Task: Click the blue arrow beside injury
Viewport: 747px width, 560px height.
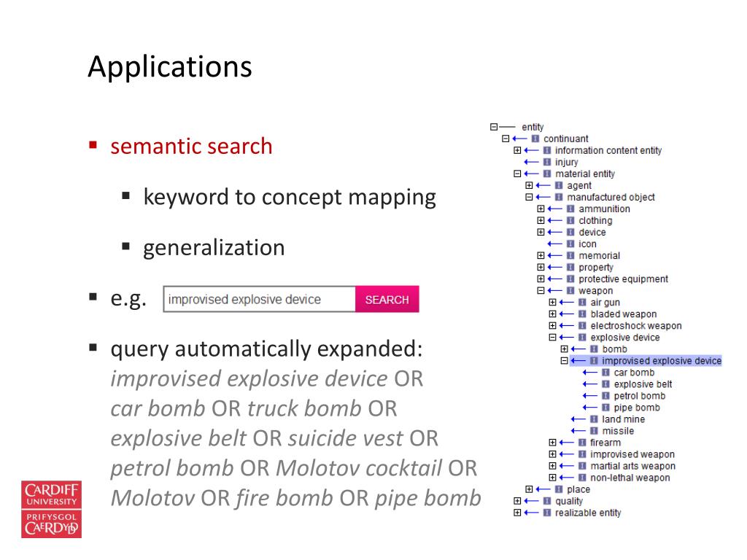Action: tap(531, 162)
